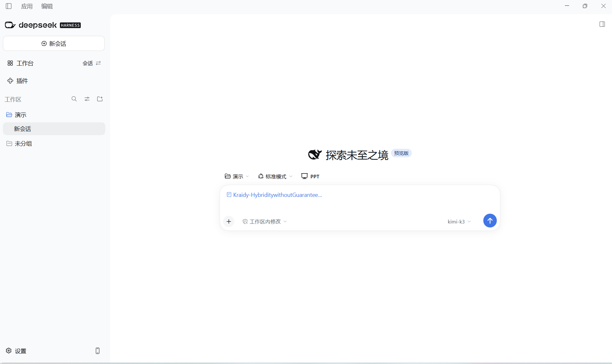
Task: Click the whale logo beside 探索未至之境
Action: tap(315, 154)
